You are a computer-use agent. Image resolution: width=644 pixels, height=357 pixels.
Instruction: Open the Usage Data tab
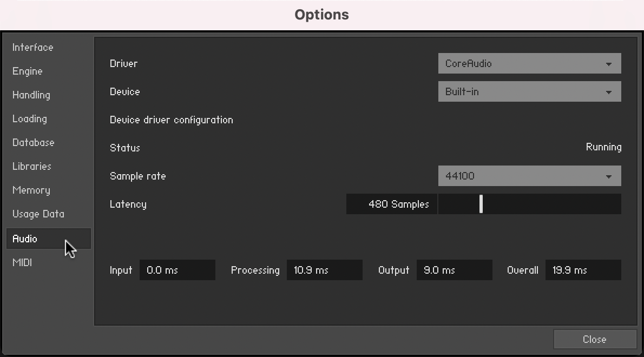pyautogui.click(x=38, y=214)
